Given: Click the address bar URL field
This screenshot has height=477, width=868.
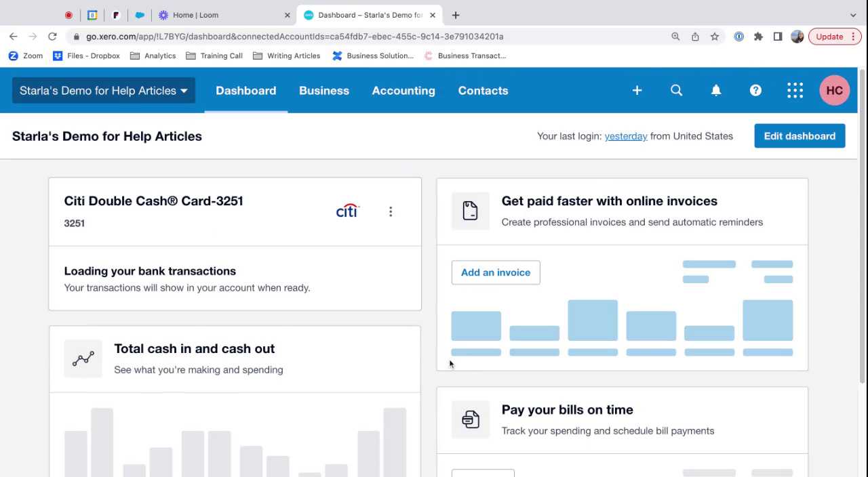Looking at the screenshot, I should point(370,37).
